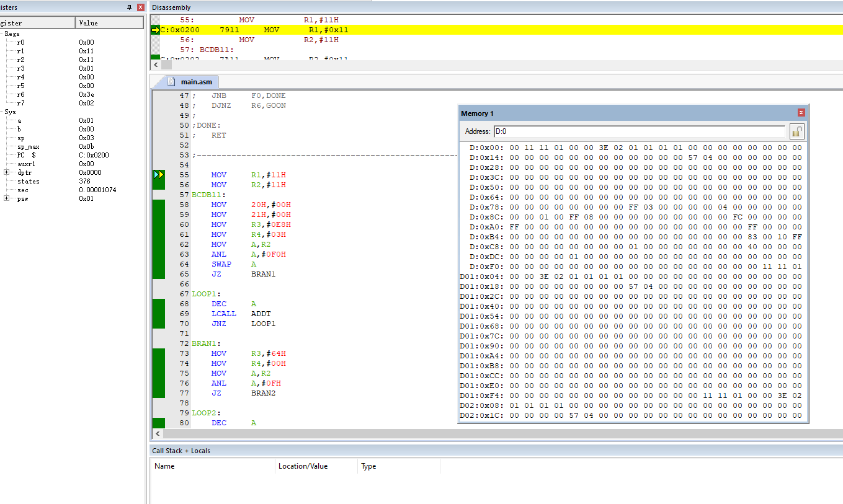843x504 pixels.
Task: Close the Memory 1 window
Action: (x=801, y=113)
